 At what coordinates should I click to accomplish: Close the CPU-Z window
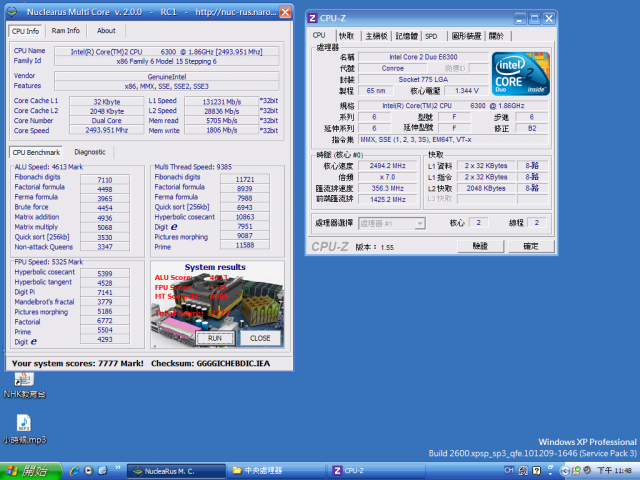tap(549, 18)
